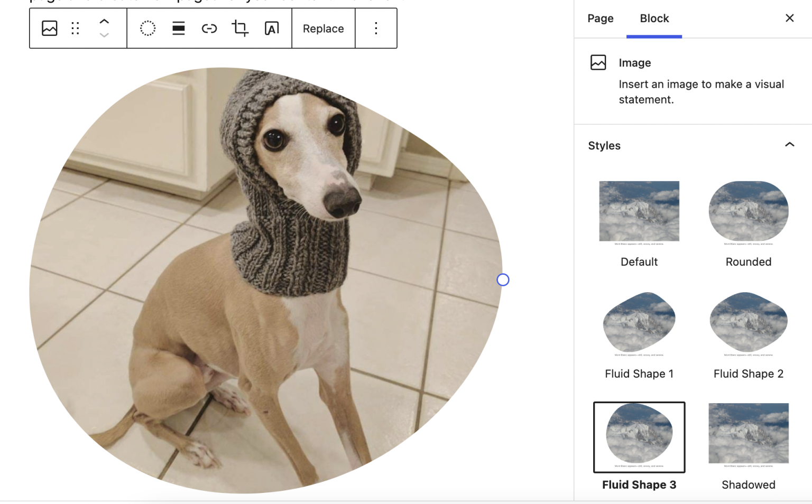Screen dimensions: 812x504
Task: Move the image block up
Action: click(104, 21)
